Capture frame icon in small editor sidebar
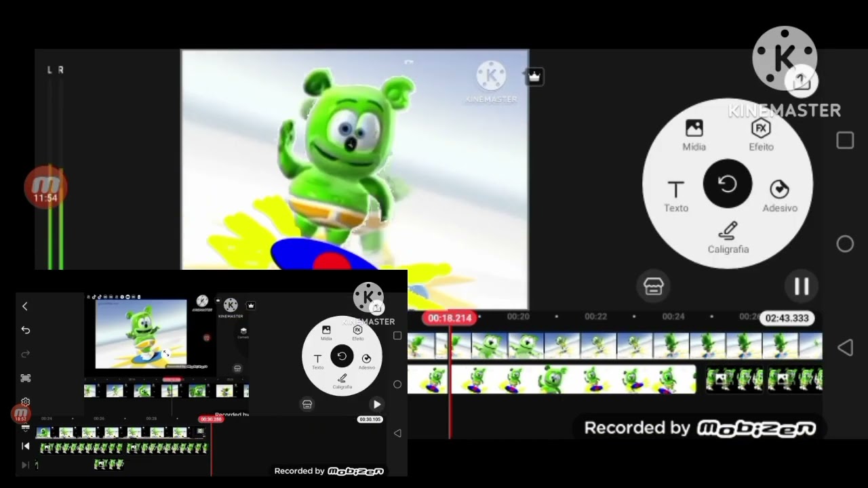 (x=25, y=378)
